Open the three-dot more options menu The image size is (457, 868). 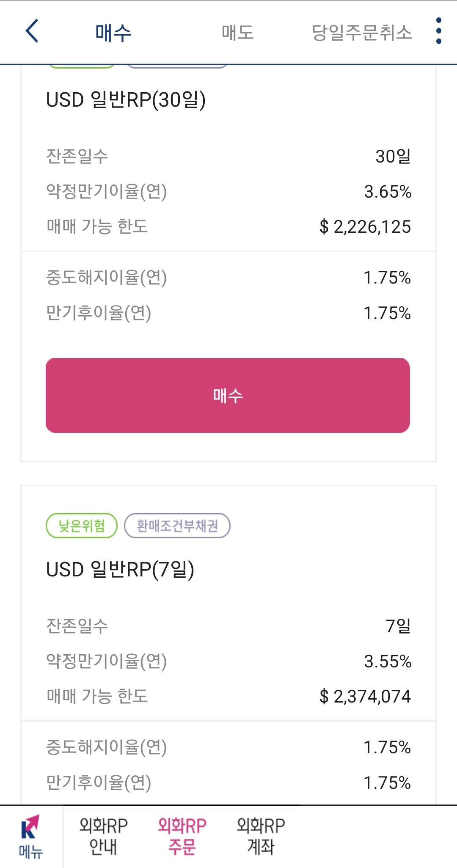[x=438, y=31]
